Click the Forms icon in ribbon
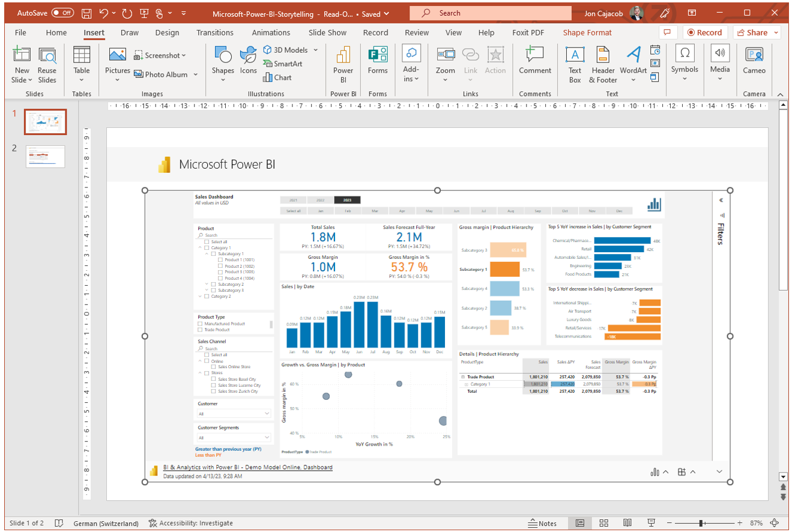Screen dimensions: 792x532 pyautogui.click(x=378, y=64)
